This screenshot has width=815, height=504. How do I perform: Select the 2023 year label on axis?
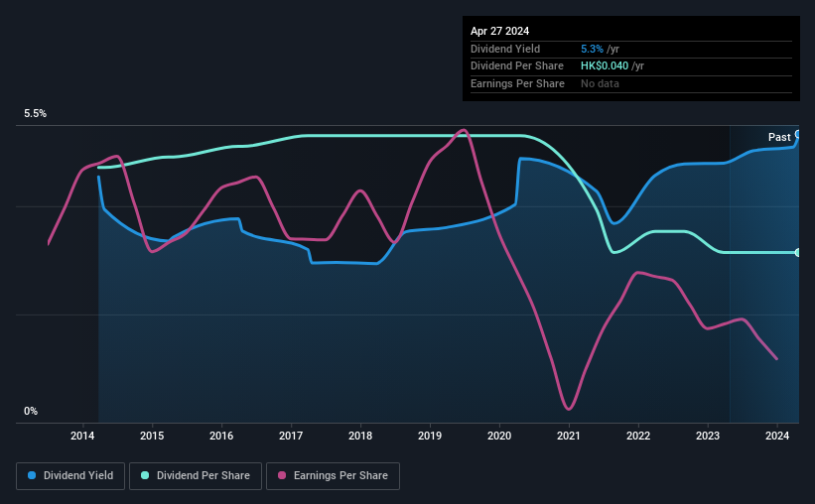(708, 436)
